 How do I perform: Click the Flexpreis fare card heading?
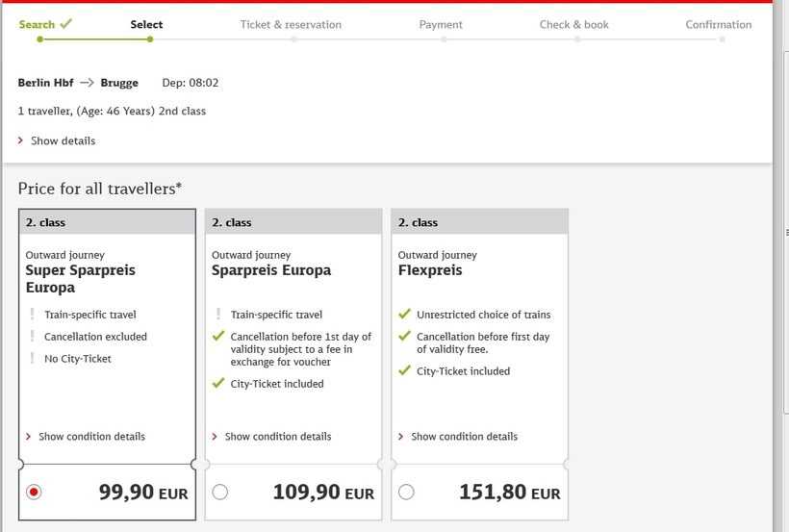[430, 270]
